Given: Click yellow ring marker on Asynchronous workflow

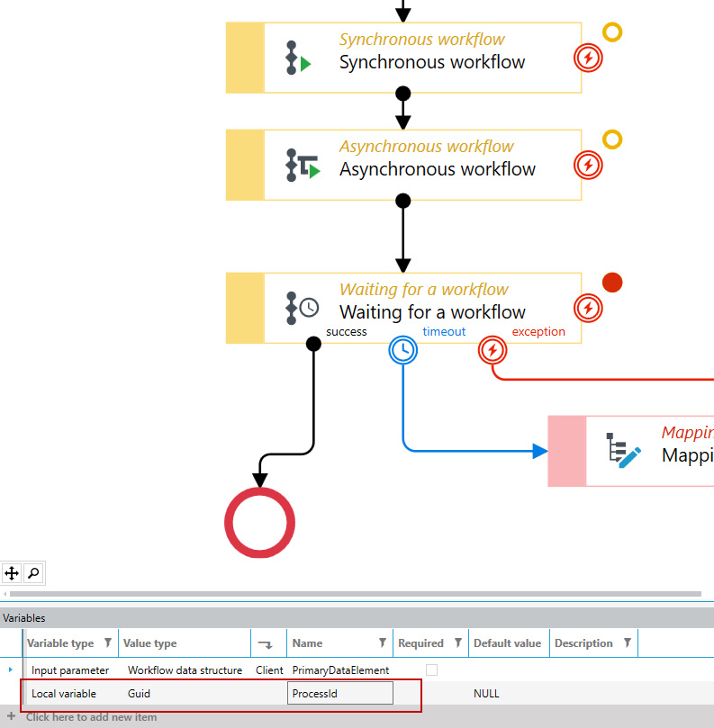Looking at the screenshot, I should [612, 139].
